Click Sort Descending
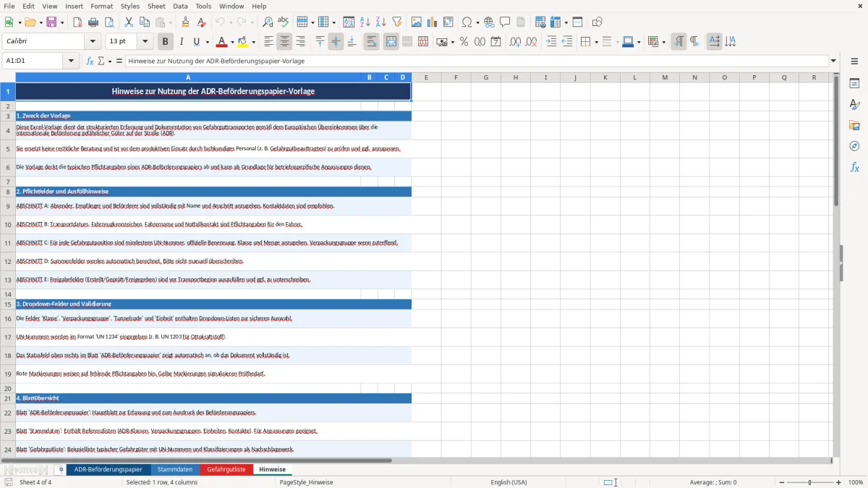The height and width of the screenshot is (488, 868). [380, 22]
